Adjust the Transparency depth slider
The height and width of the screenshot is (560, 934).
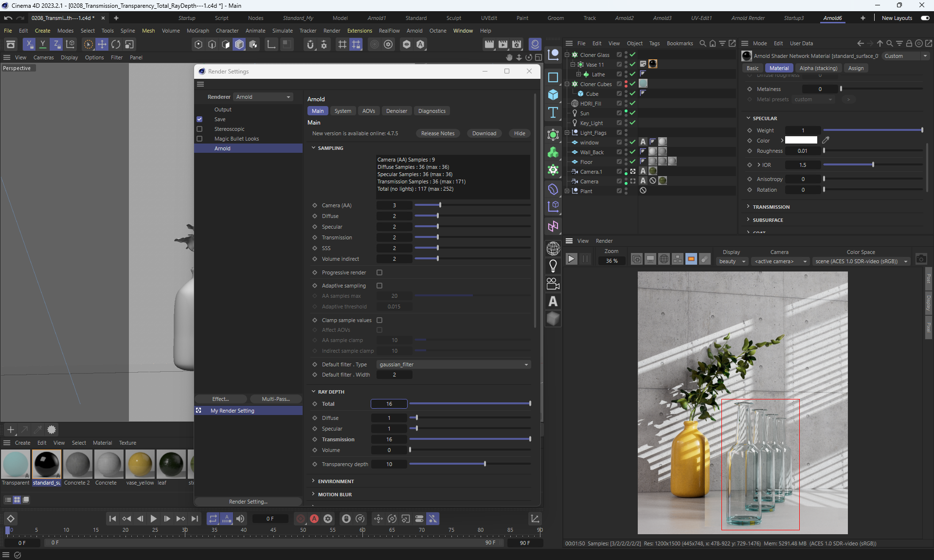[485, 464]
